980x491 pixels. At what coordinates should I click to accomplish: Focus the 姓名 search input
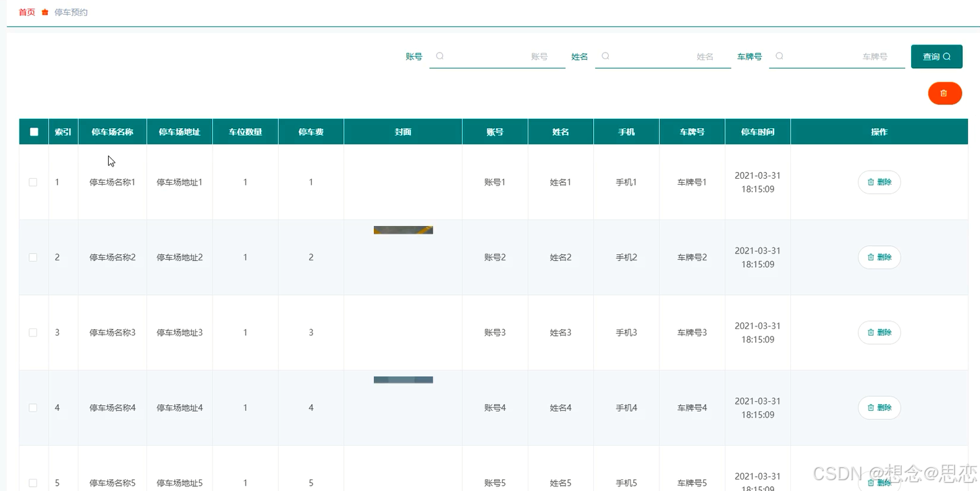(x=663, y=57)
